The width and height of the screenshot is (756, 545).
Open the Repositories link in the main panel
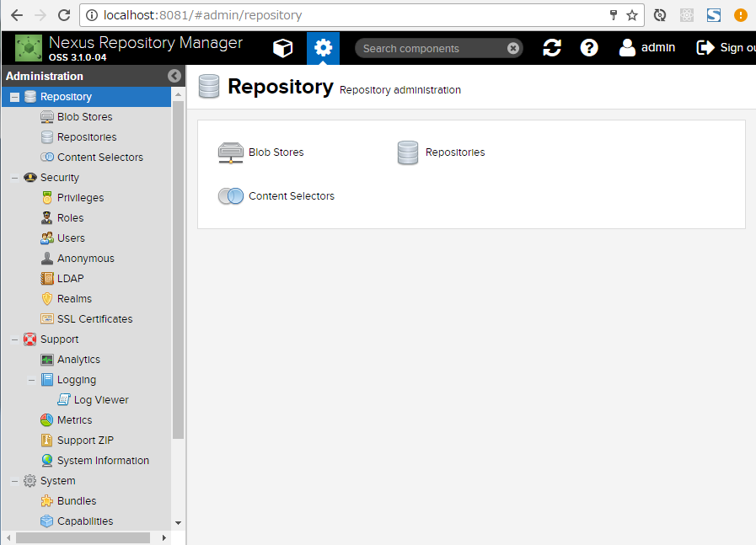408,152
